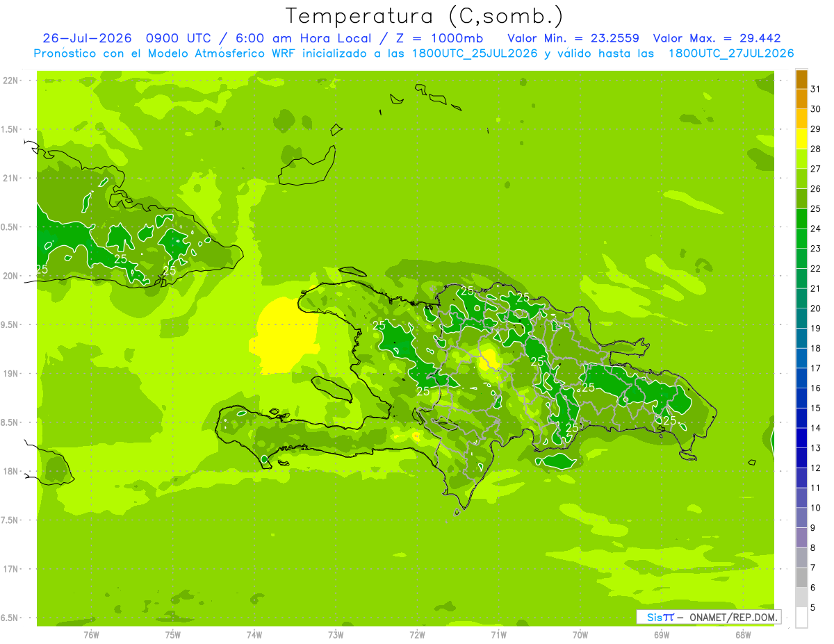Click the colorbar swatch between 22 and 23

tap(801, 259)
